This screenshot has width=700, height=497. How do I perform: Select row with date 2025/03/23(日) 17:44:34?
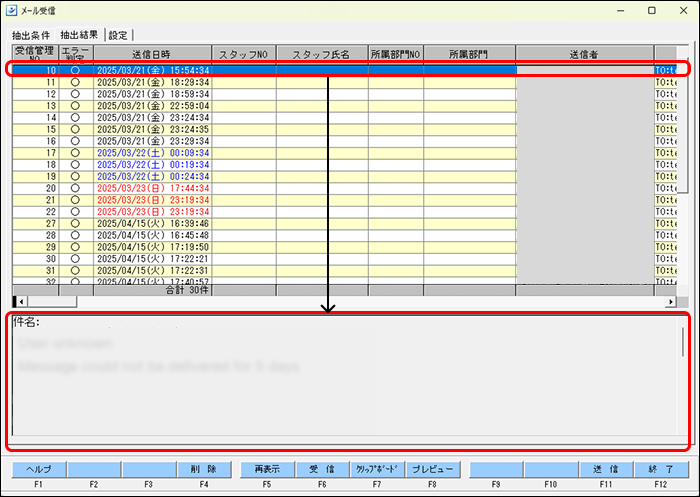pyautogui.click(x=345, y=188)
